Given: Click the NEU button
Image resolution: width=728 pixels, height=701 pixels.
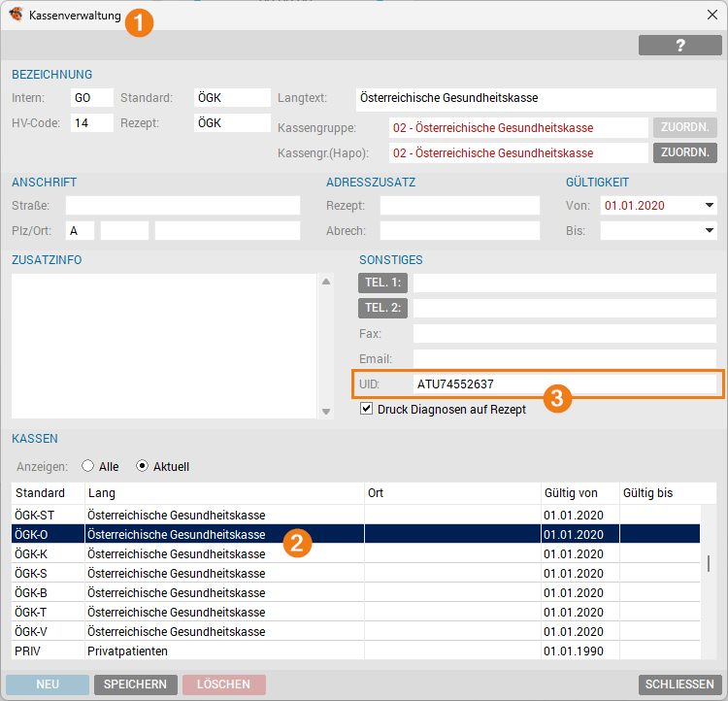Looking at the screenshot, I should [x=47, y=684].
